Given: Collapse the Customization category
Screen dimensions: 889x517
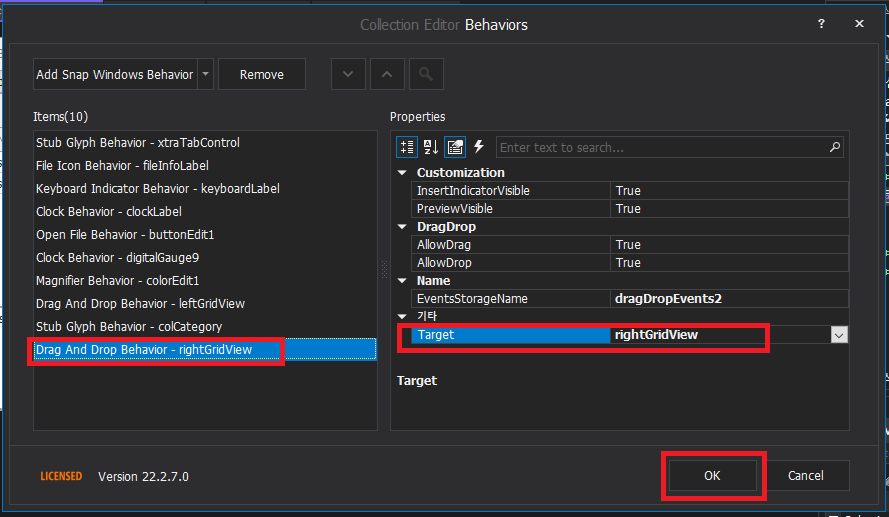Looking at the screenshot, I should click(403, 172).
